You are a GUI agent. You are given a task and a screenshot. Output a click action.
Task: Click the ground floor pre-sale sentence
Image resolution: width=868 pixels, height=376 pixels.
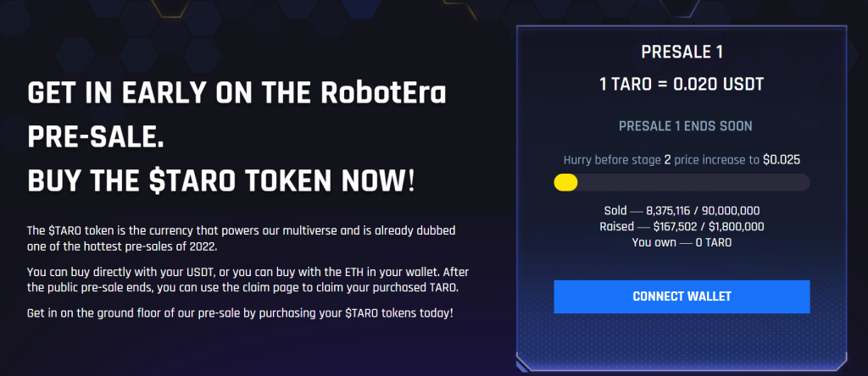point(240,313)
